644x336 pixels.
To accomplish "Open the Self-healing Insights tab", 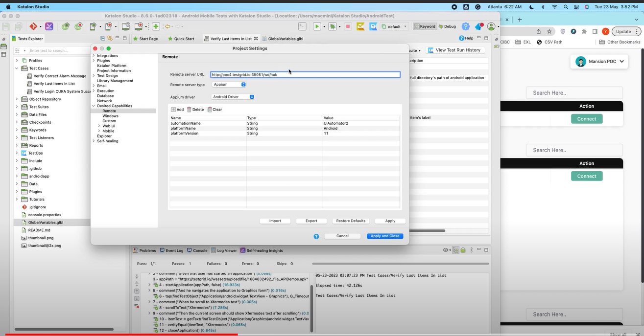I will coord(262,250).
